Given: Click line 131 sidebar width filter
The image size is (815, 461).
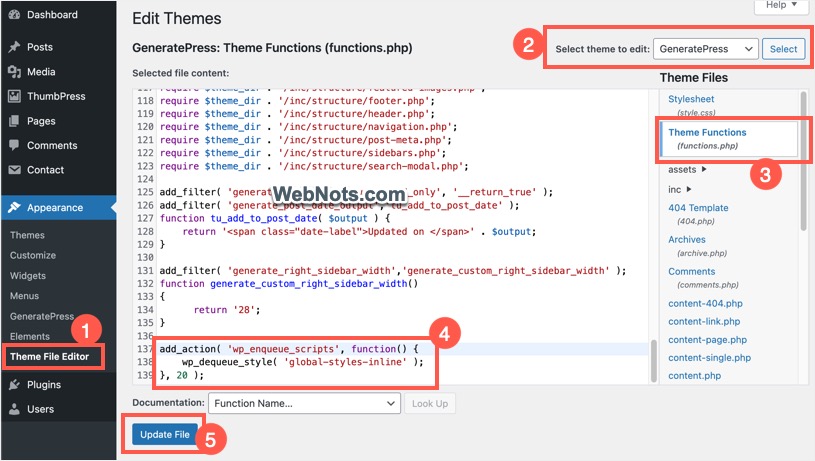Looking at the screenshot, I should [392, 271].
